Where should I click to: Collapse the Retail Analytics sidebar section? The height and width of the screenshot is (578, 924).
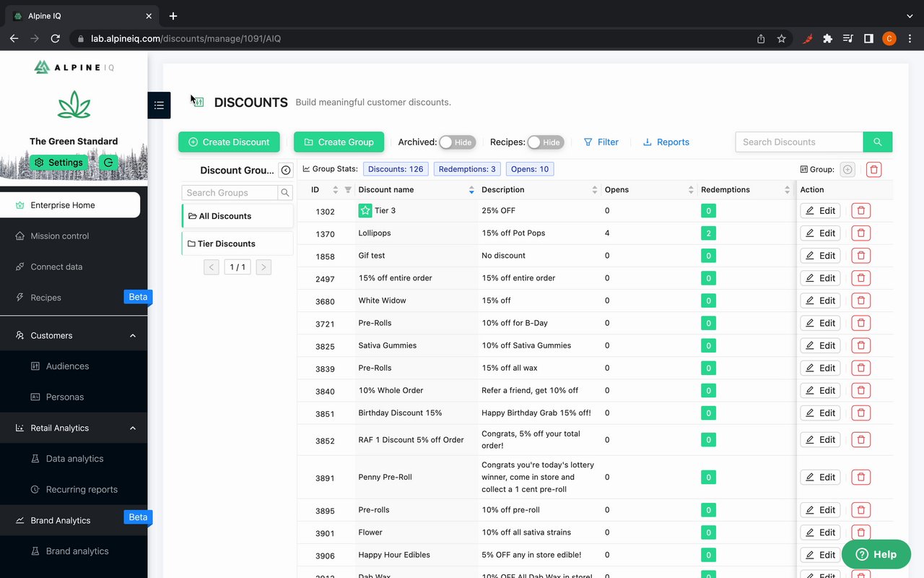133,428
